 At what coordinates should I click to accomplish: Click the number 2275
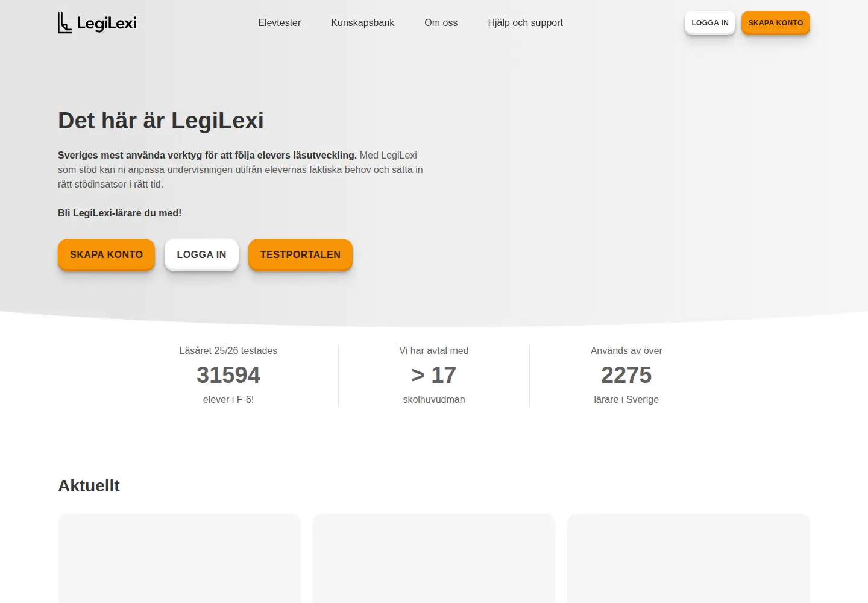(x=626, y=375)
